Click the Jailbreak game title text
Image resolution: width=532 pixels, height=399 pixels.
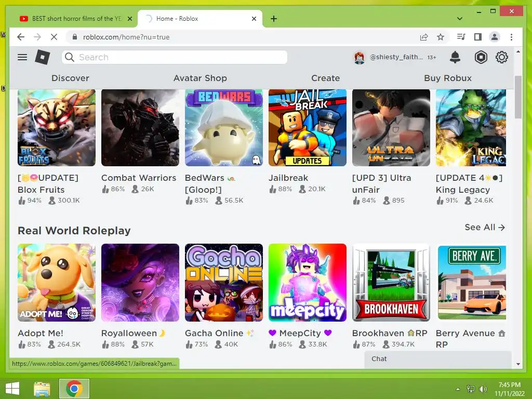click(x=288, y=178)
